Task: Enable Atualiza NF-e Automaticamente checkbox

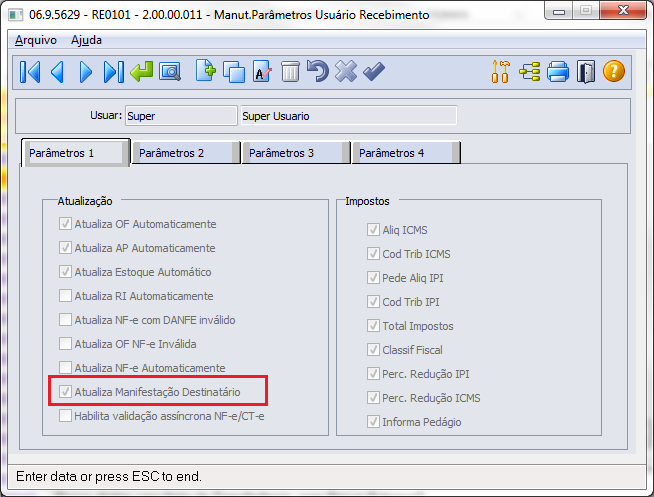Action: click(65, 368)
